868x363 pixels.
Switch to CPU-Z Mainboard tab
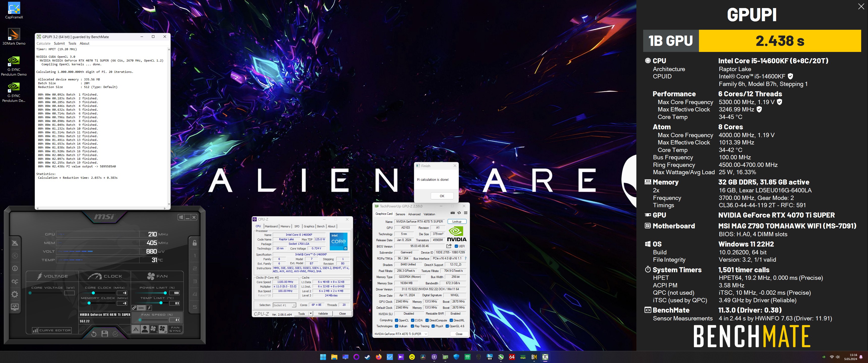[x=271, y=226]
